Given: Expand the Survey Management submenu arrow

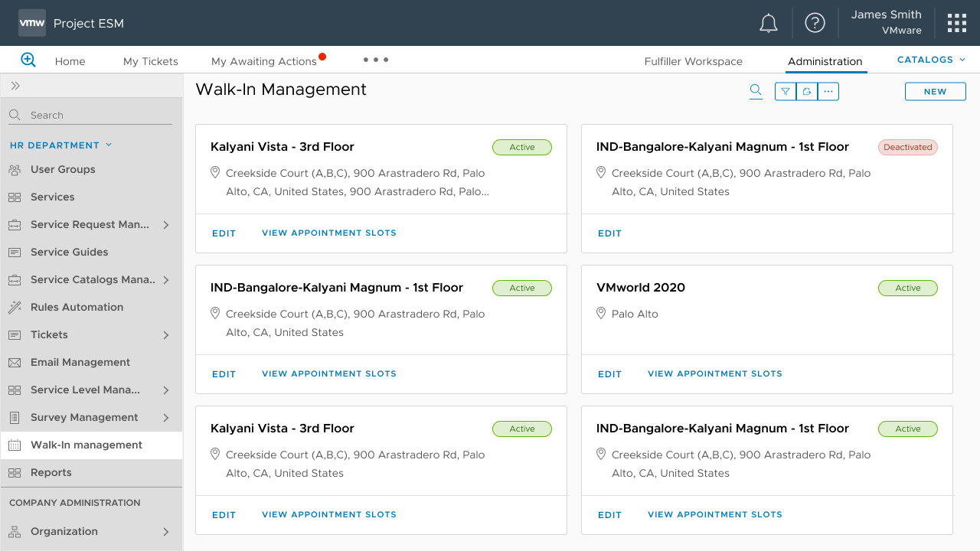Looking at the screenshot, I should tap(166, 418).
